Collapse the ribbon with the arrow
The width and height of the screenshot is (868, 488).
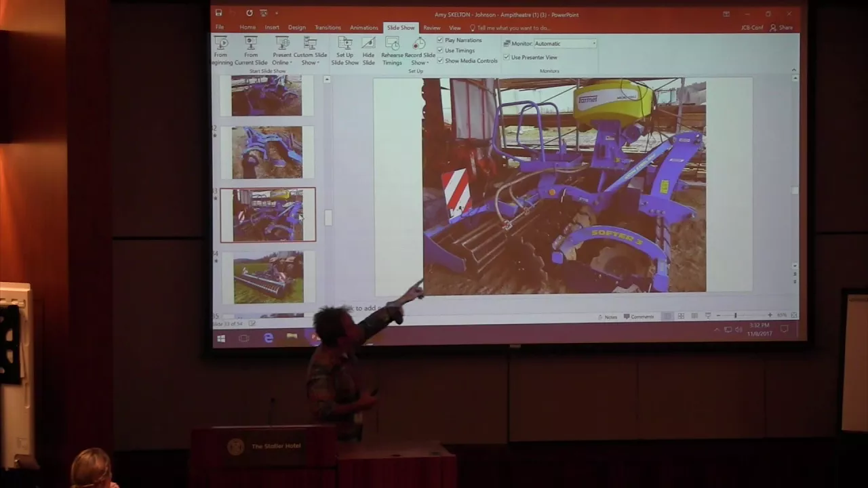pos(793,70)
